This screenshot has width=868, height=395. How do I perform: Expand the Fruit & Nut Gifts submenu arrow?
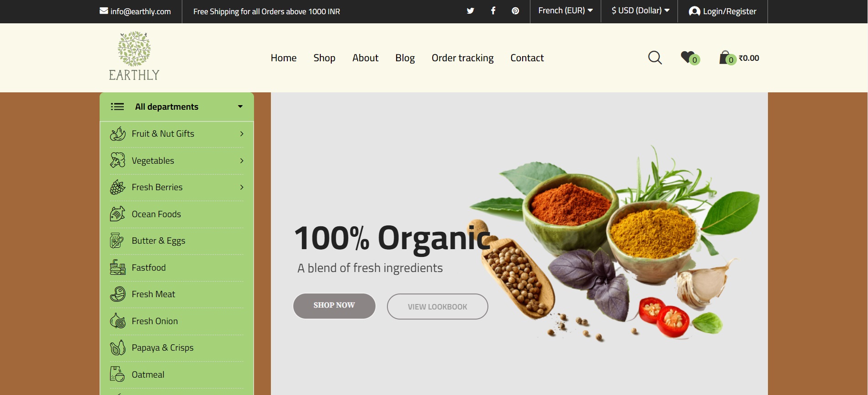click(x=242, y=133)
